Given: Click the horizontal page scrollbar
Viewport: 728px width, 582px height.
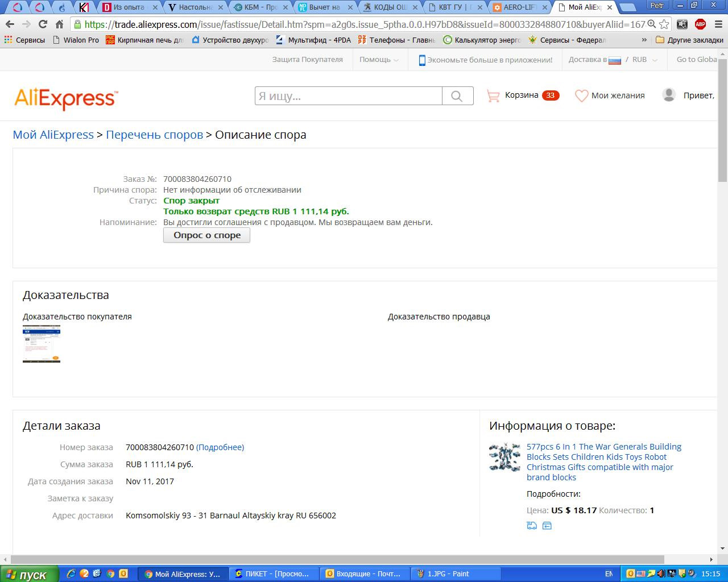Looking at the screenshot, I should 338,559.
